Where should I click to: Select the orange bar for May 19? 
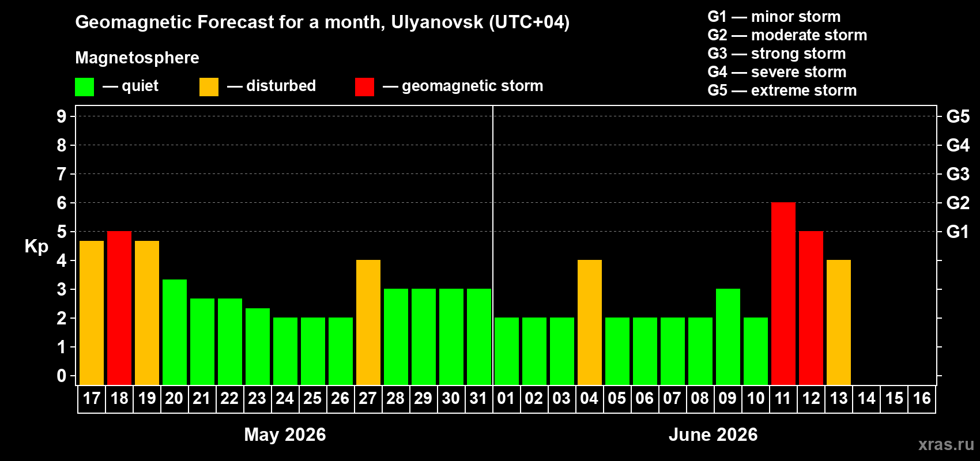tap(147, 313)
